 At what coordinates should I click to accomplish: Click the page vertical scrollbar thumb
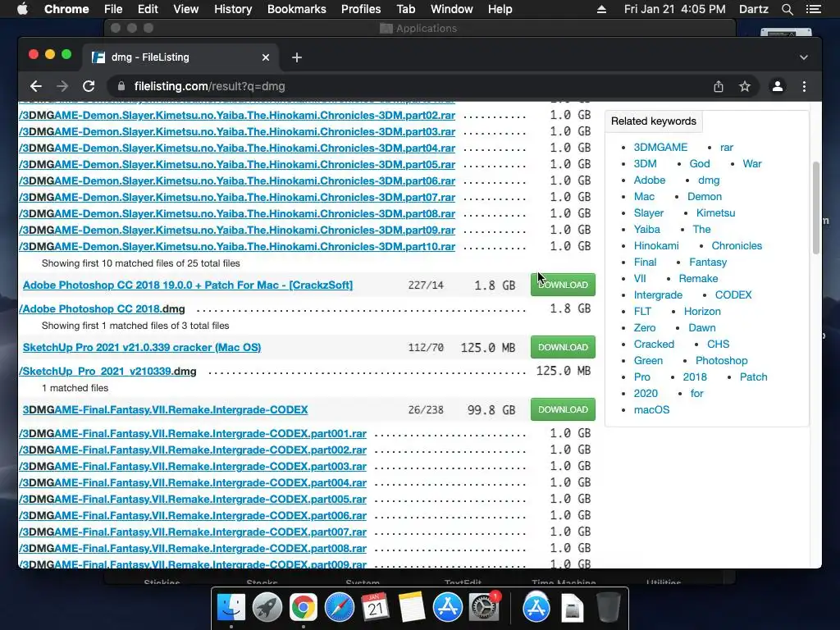[x=816, y=208]
